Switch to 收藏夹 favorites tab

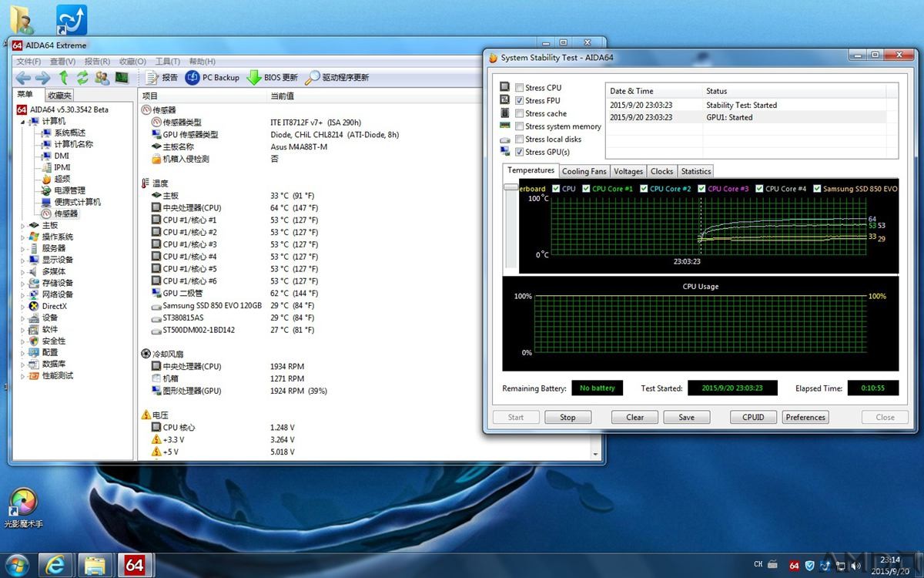(59, 96)
